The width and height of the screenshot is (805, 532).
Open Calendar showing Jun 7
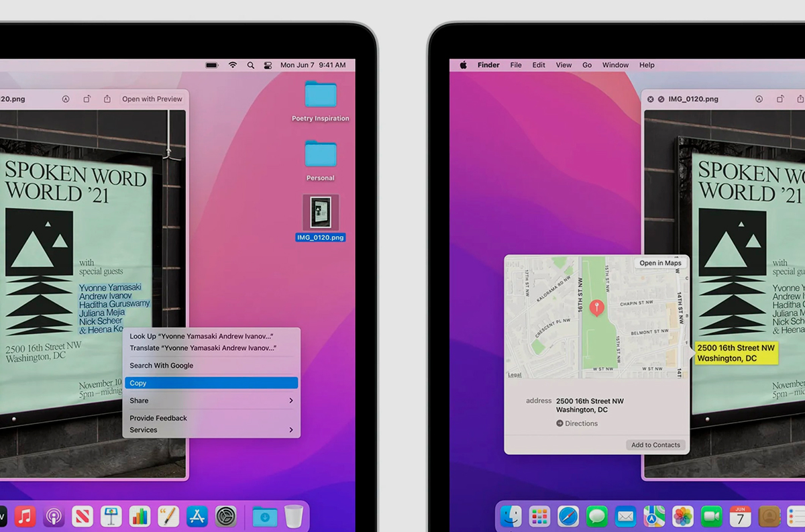point(741,516)
